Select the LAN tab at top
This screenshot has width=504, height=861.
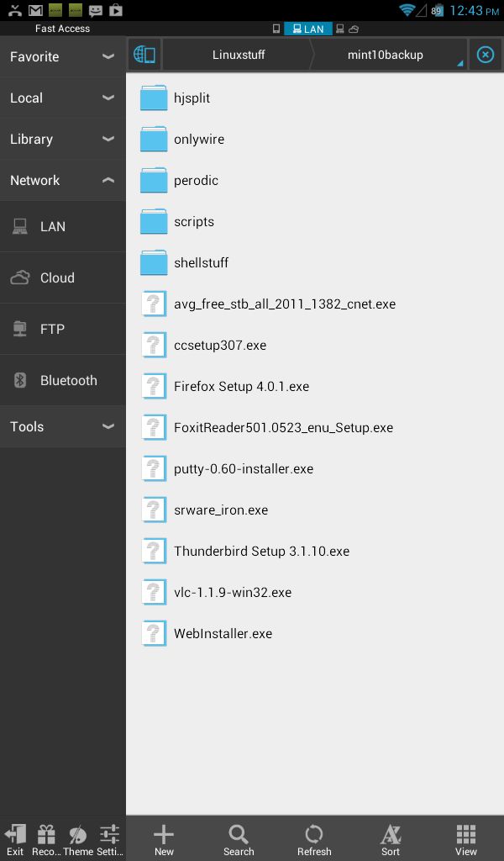pos(308,29)
